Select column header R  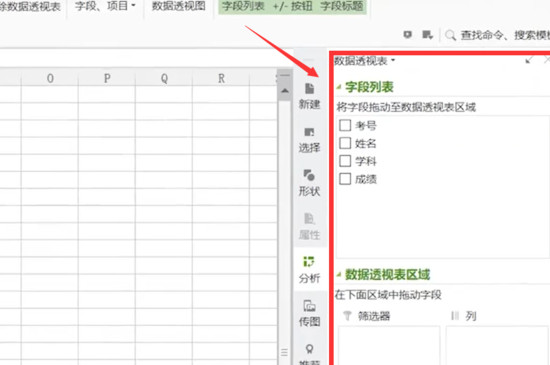221,78
